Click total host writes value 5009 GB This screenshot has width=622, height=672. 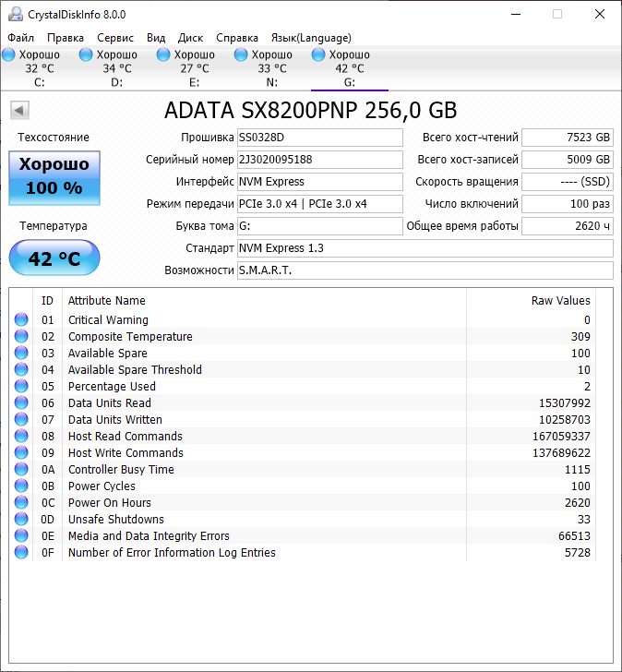click(568, 160)
